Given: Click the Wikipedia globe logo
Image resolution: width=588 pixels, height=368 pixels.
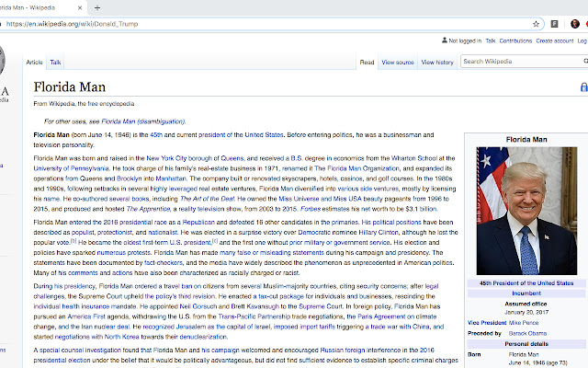Looking at the screenshot, I should point(1,60).
